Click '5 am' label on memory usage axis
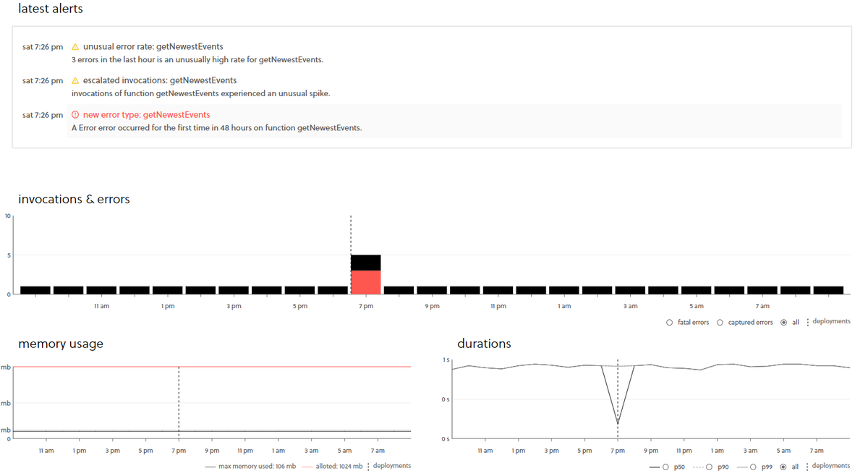The image size is (868, 476). [344, 451]
